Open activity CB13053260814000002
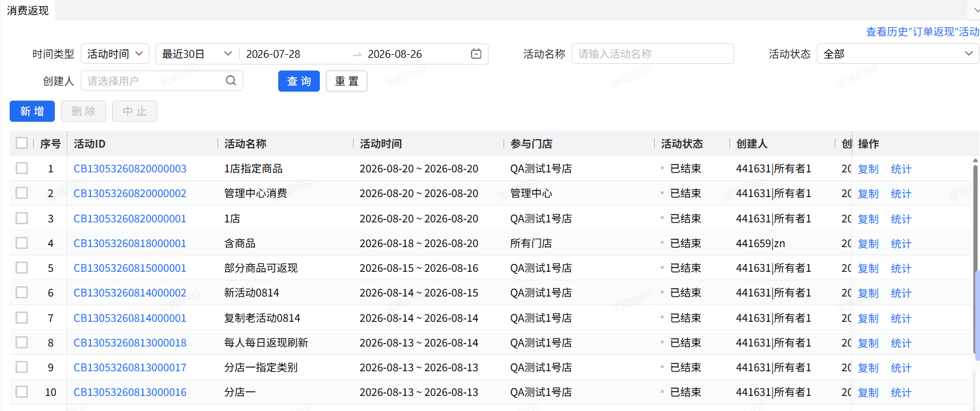980x411 pixels. point(130,293)
